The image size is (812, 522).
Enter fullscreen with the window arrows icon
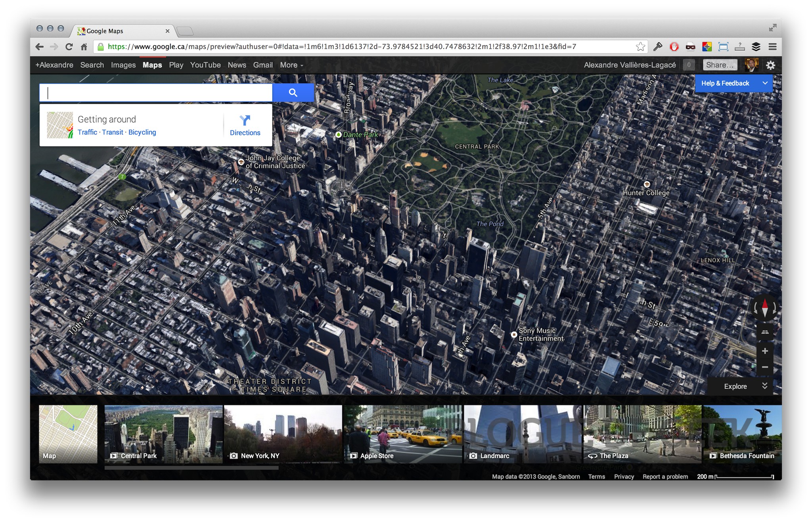[772, 27]
